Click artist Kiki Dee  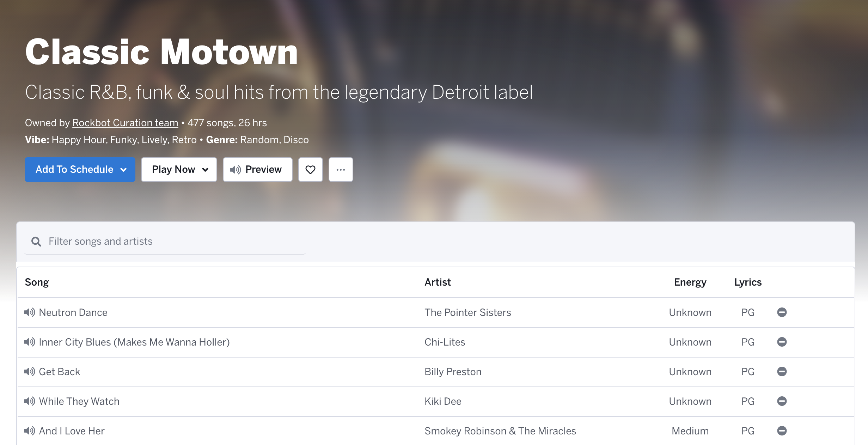pos(443,401)
